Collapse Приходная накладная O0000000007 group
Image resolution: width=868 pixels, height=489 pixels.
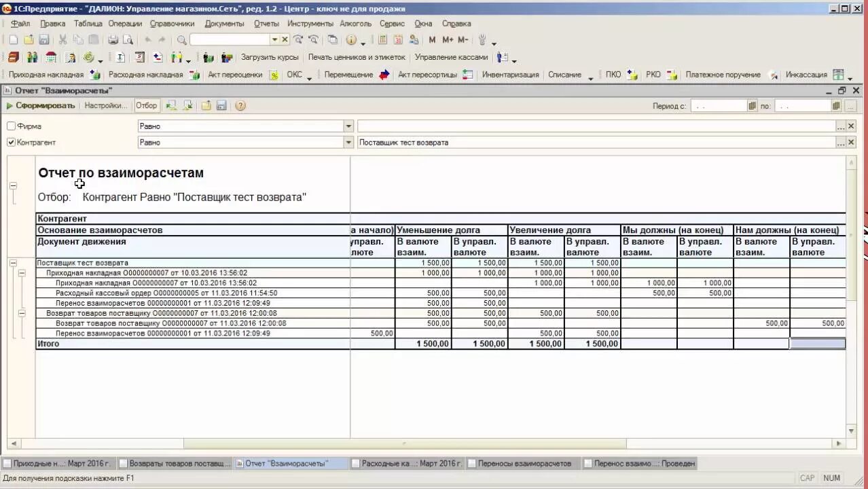point(22,273)
